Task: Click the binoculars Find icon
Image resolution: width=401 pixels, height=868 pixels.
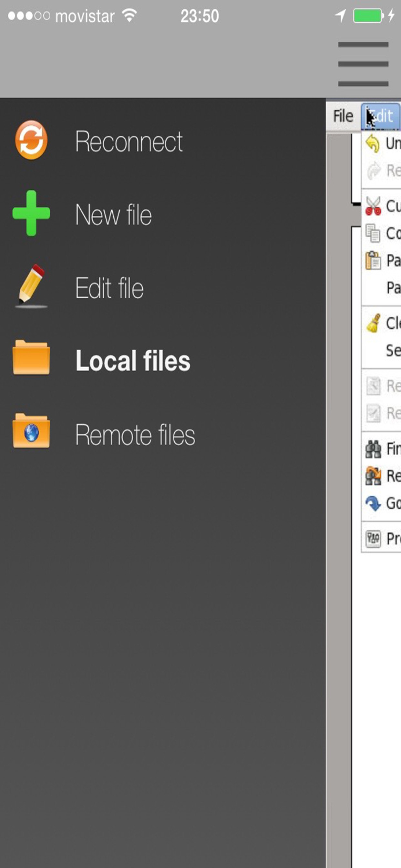Action: [373, 449]
